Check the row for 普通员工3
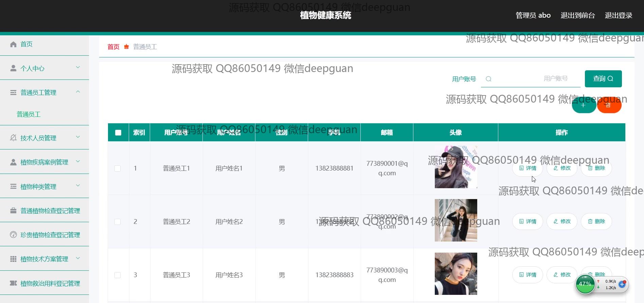This screenshot has height=303, width=644. pos(118,275)
